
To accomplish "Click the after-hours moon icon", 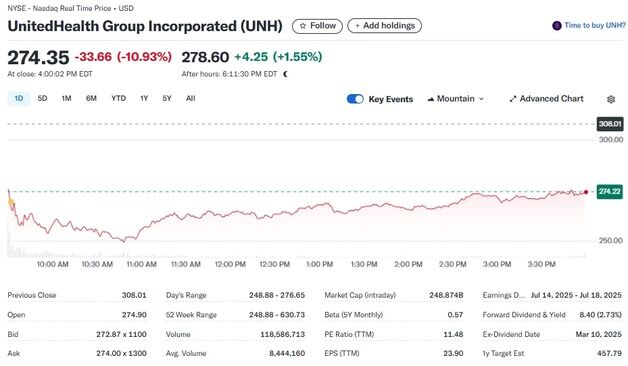I will 285,74.
